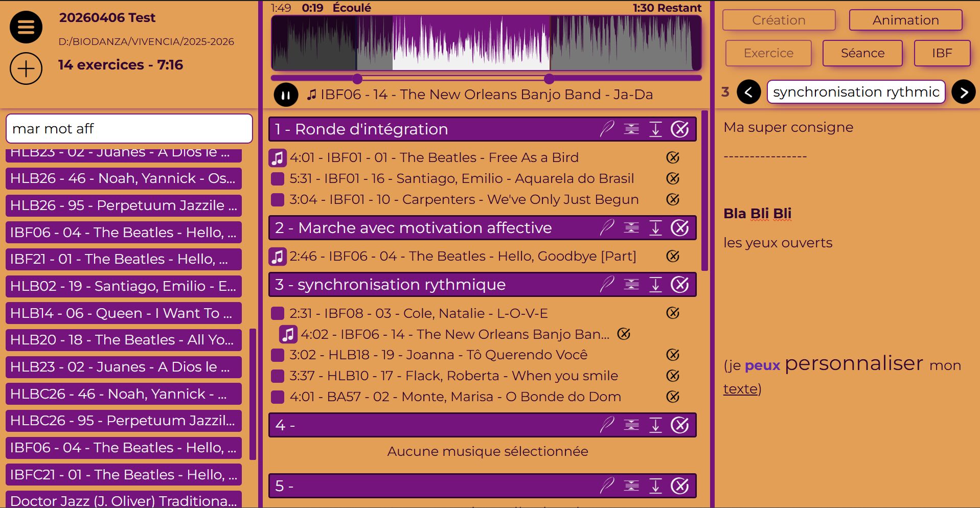The width and height of the screenshot is (980, 508).
Task: Remove Aquarela do Brasil track from list
Action: pos(673,178)
